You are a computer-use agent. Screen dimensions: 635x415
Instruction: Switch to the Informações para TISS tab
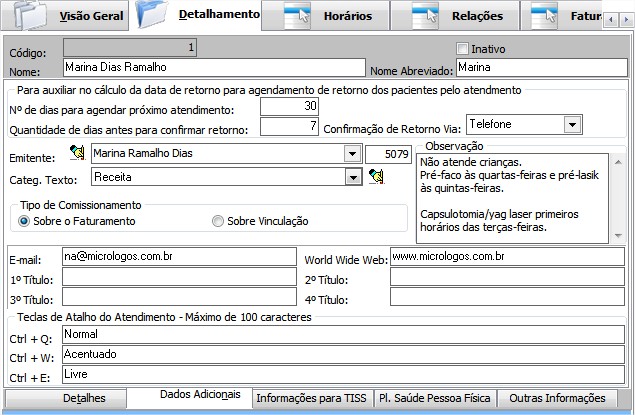[312, 398]
